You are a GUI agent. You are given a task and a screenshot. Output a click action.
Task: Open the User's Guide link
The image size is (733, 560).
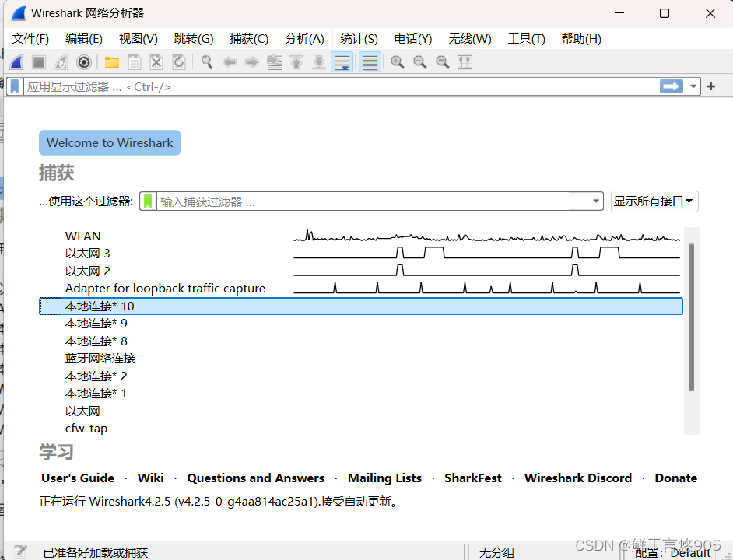pos(78,478)
